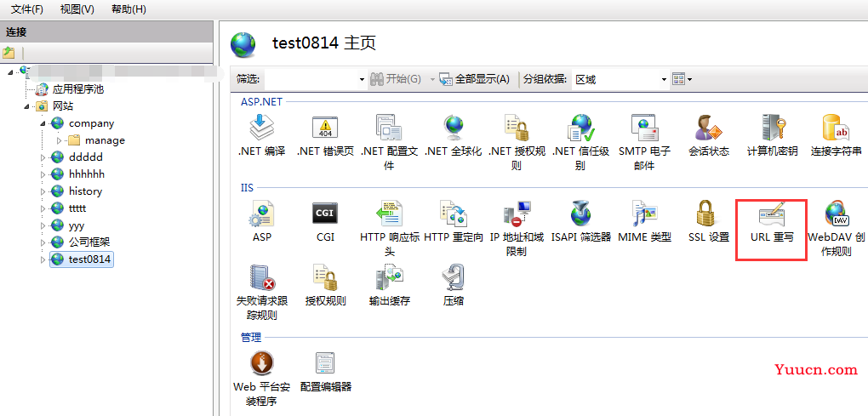Expand the ttttt site node
The height and width of the screenshot is (416, 868).
[43, 208]
